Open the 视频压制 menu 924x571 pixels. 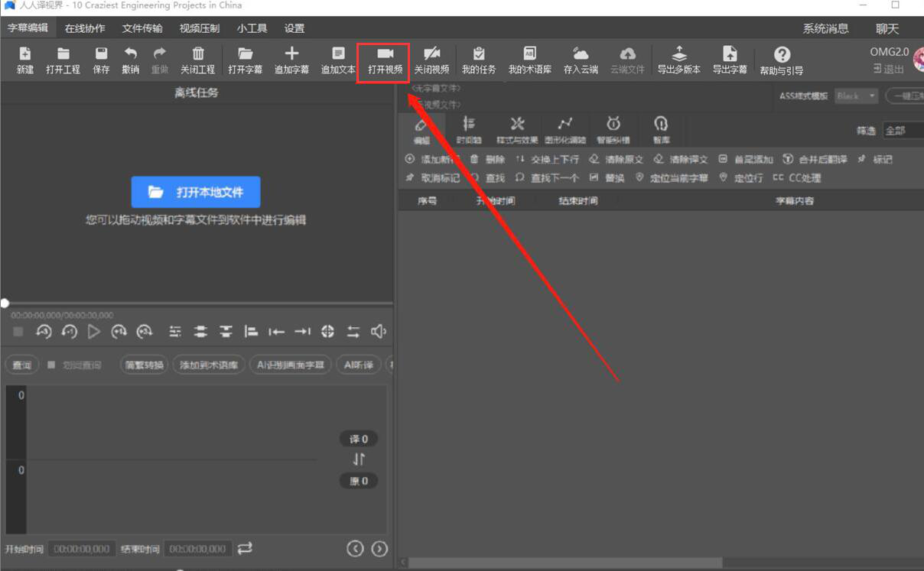pos(199,28)
